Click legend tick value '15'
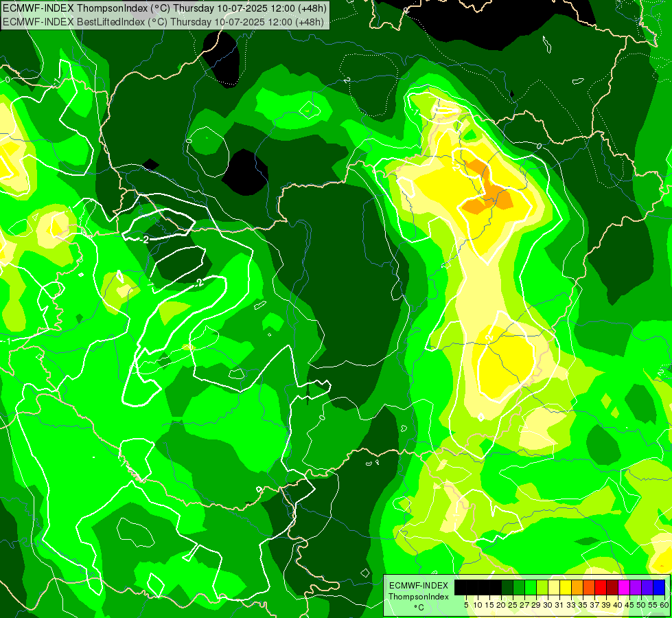The image size is (672, 618). click(x=489, y=605)
